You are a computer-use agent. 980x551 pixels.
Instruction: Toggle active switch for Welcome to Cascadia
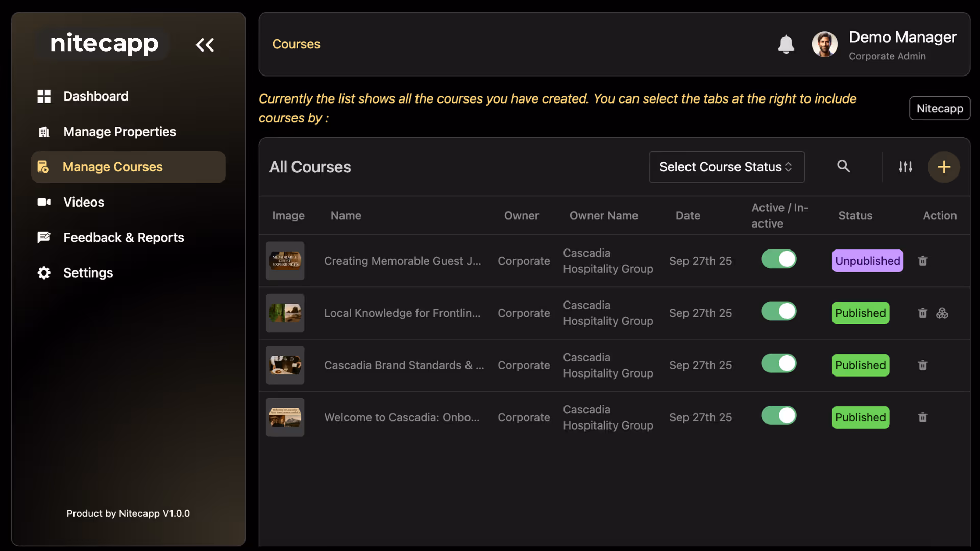click(x=778, y=416)
